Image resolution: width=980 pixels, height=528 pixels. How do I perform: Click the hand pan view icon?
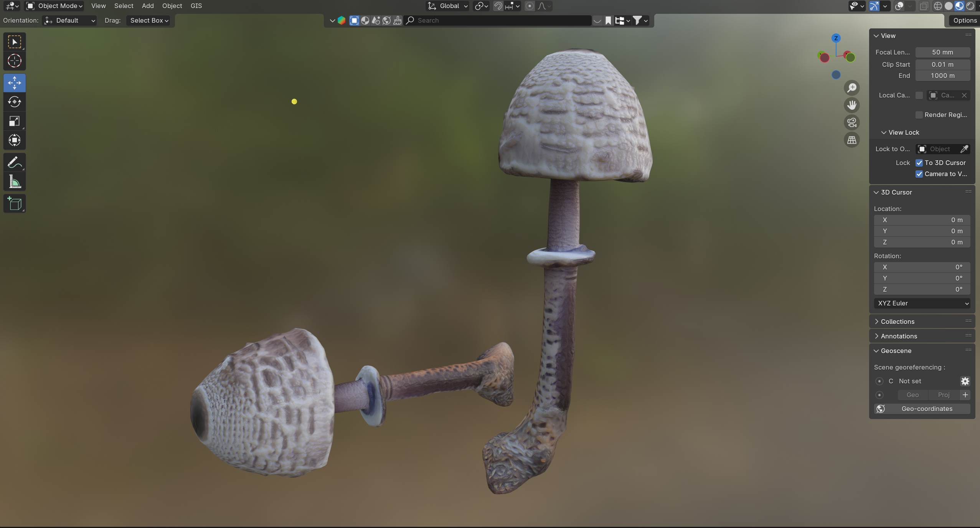tap(851, 105)
